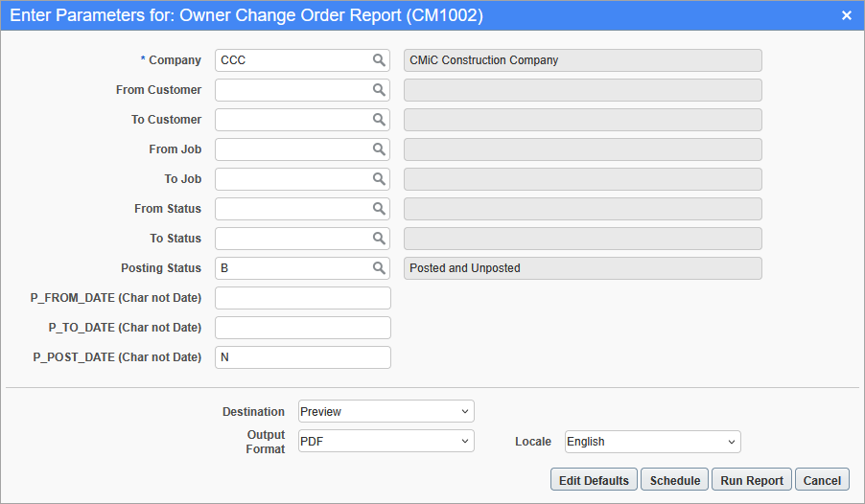This screenshot has height=504, width=865.
Task: Open From Status lookup magnifier
Action: tap(379, 209)
